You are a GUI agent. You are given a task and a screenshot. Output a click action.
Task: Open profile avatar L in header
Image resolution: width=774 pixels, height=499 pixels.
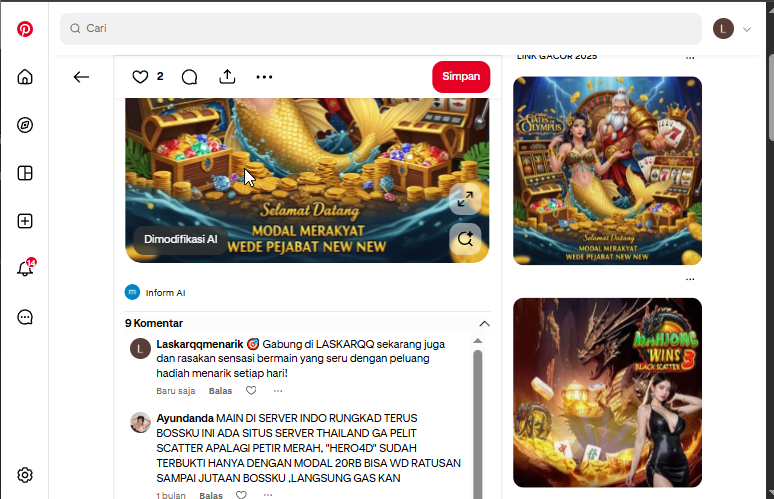pyautogui.click(x=723, y=29)
